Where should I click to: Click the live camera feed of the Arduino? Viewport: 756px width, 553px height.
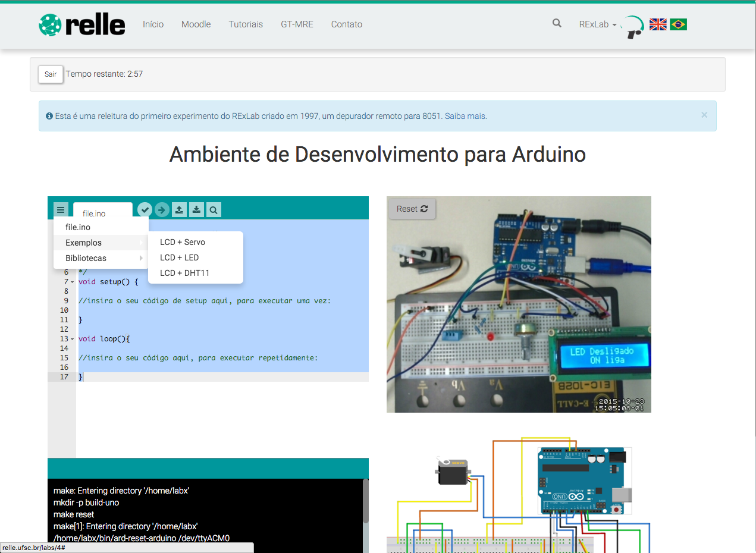[519, 304]
